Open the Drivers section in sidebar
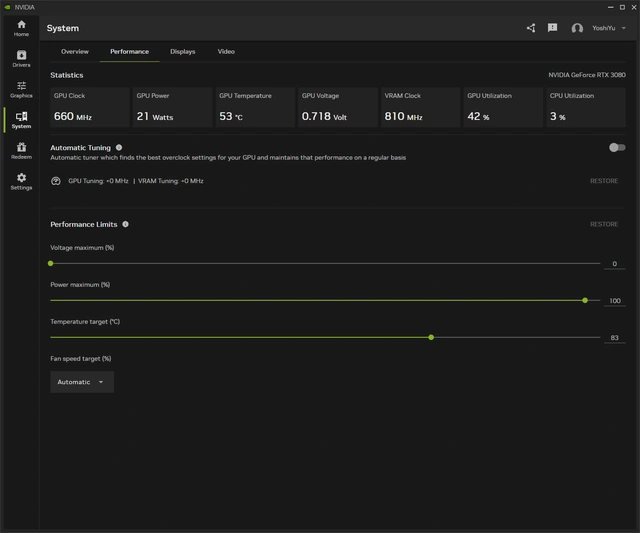Screen dimensions: 640x533 tap(21, 59)
